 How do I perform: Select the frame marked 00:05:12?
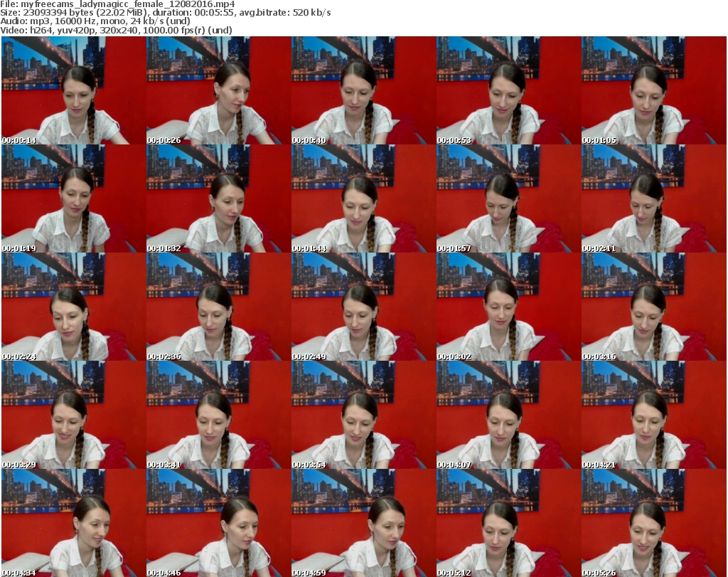click(508, 523)
